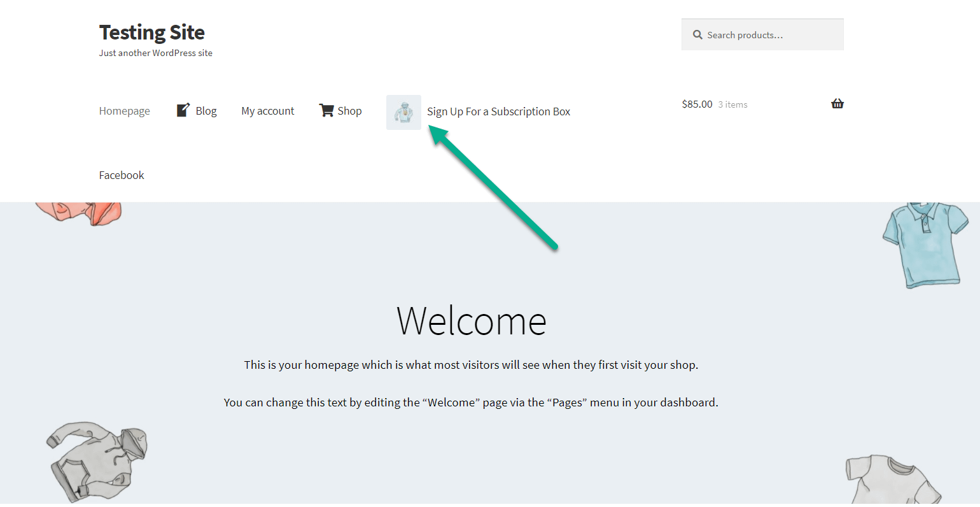Open the cart via the $85.00 total

pyautogui.click(x=697, y=103)
